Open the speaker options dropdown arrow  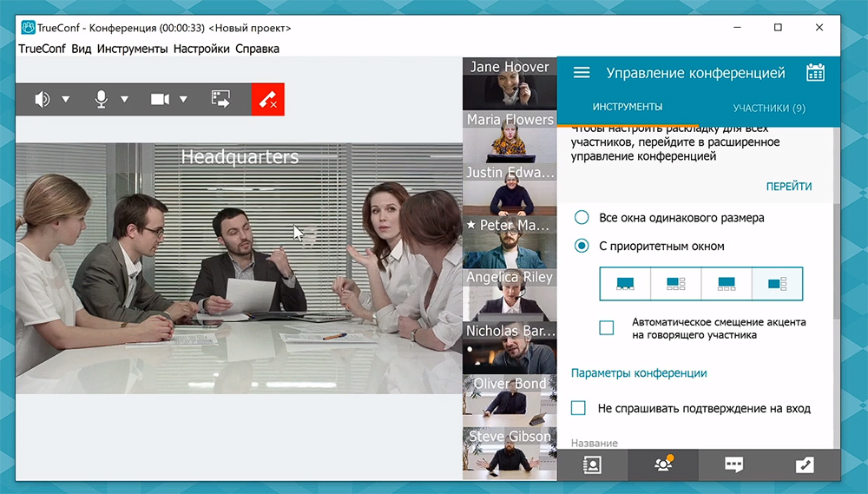coord(66,100)
